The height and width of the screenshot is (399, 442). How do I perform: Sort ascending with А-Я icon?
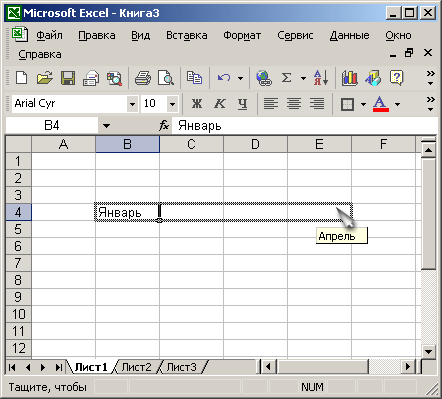click(x=321, y=78)
